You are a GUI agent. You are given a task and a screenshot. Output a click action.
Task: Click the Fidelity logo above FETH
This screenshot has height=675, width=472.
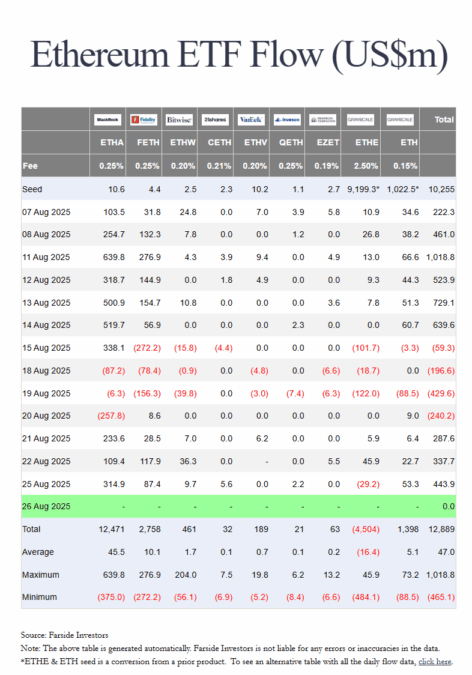(144, 120)
